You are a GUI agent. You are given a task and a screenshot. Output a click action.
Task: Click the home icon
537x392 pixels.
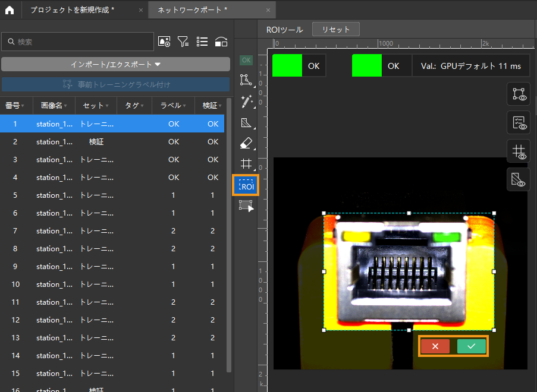coord(10,10)
